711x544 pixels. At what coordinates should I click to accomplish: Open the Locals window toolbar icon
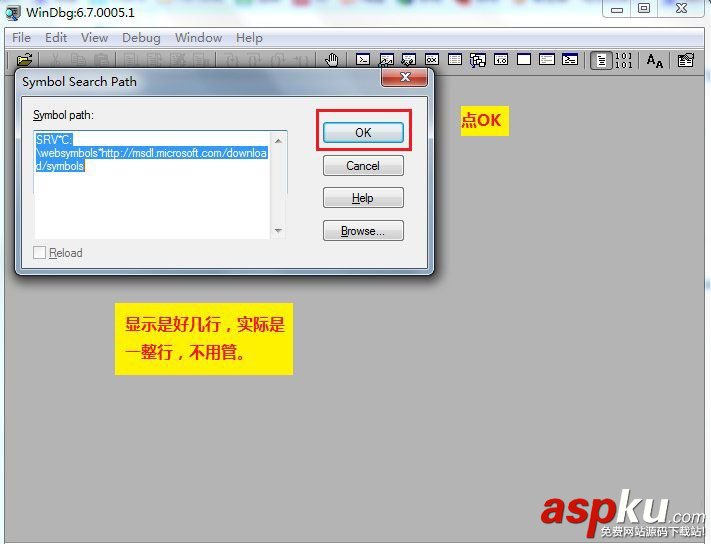pos(409,59)
